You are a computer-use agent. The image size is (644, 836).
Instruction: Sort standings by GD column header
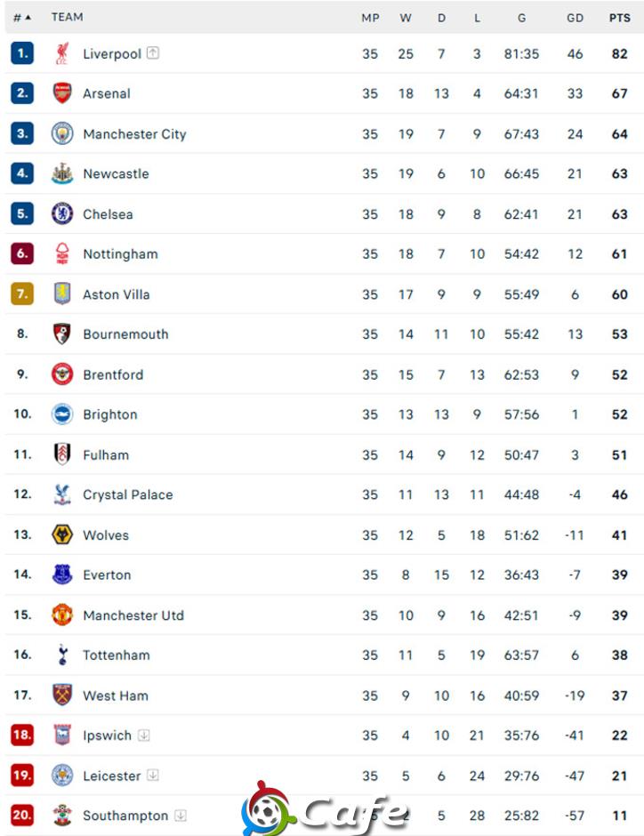(575, 18)
